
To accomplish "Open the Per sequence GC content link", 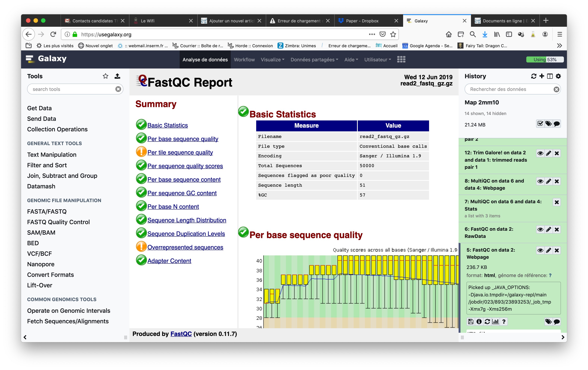I will pos(182,193).
